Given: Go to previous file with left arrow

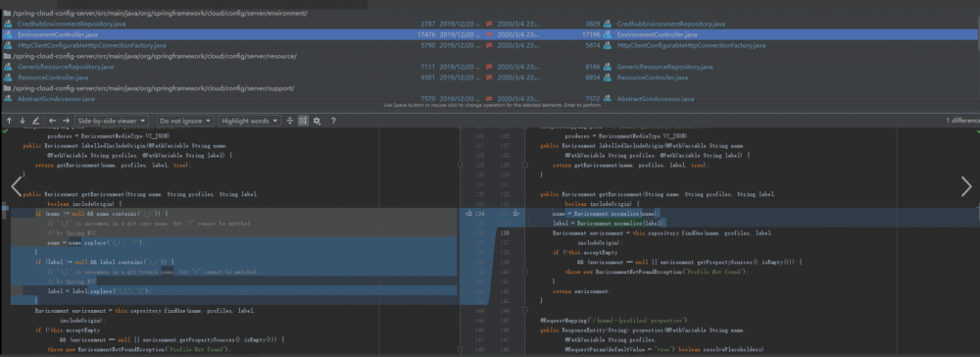Looking at the screenshot, I should [53, 121].
